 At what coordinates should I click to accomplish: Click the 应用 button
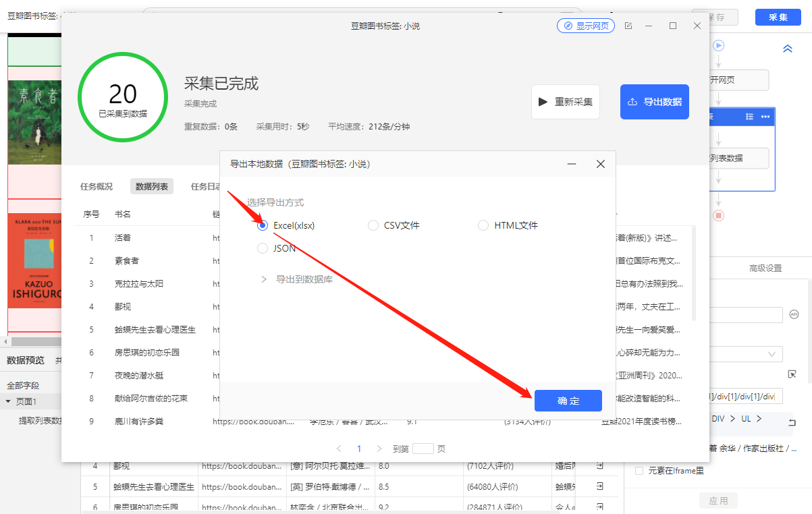[718, 501]
